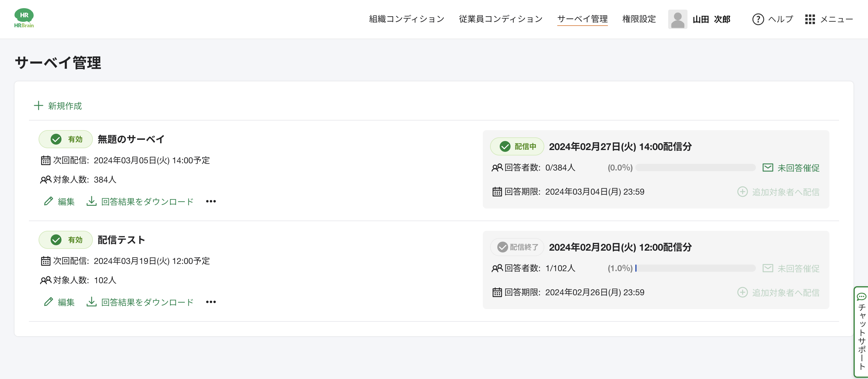Click 回答結果をダウンロード for 無題のサーベイ
Viewport: 868px width, 379px height.
[x=147, y=202]
